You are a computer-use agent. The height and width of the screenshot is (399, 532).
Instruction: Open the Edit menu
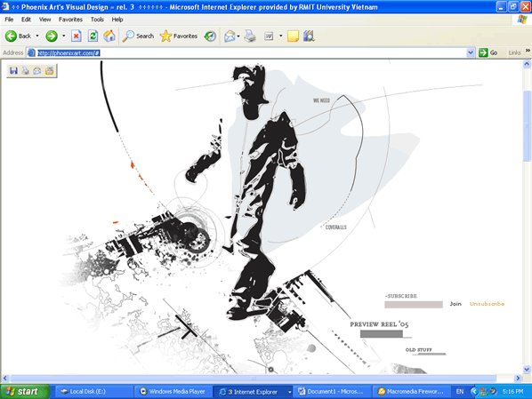[26, 20]
